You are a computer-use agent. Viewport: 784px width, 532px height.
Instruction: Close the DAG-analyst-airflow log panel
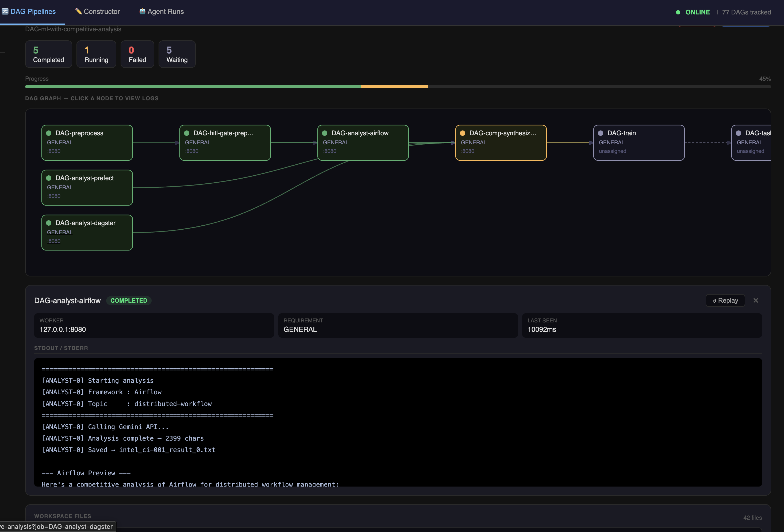[756, 300]
